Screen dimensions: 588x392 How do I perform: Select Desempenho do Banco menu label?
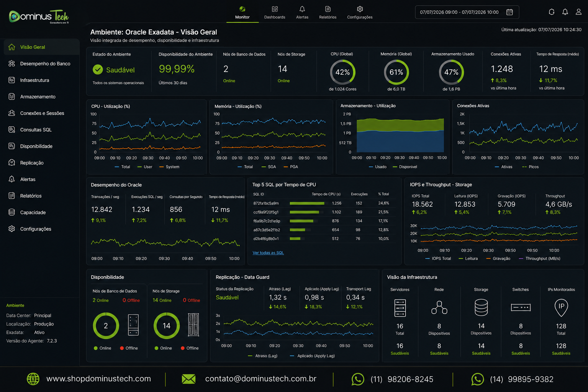tap(45, 64)
